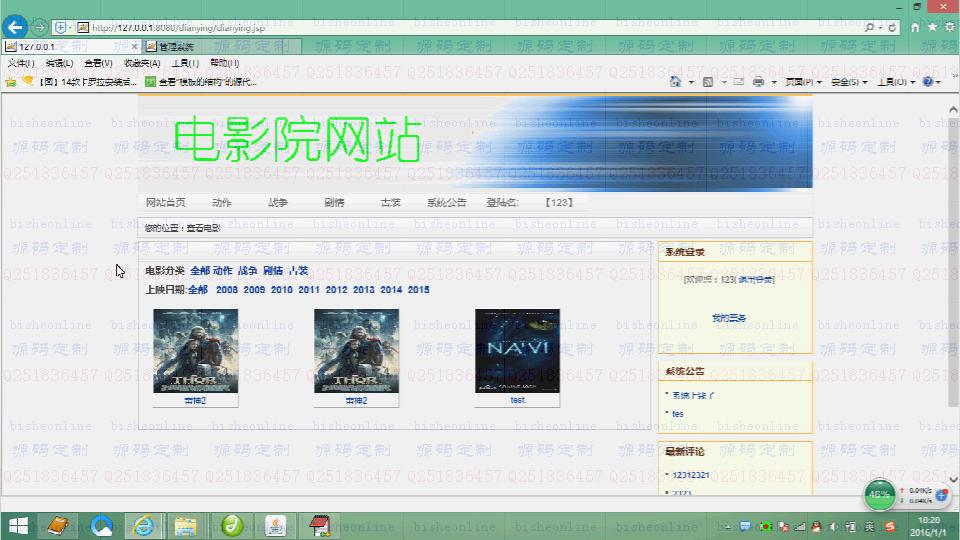Open the browser home icon at top right
The width and height of the screenshot is (960, 540).
tap(915, 27)
